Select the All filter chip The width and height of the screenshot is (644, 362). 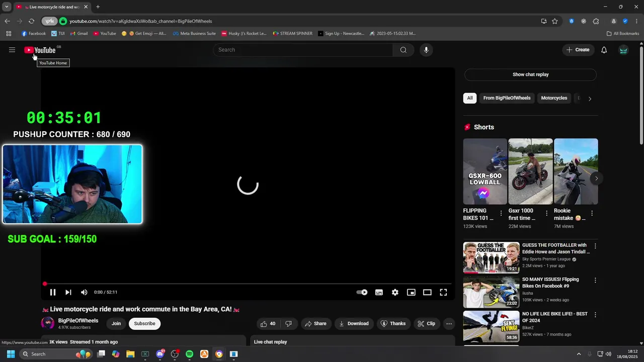470,98
